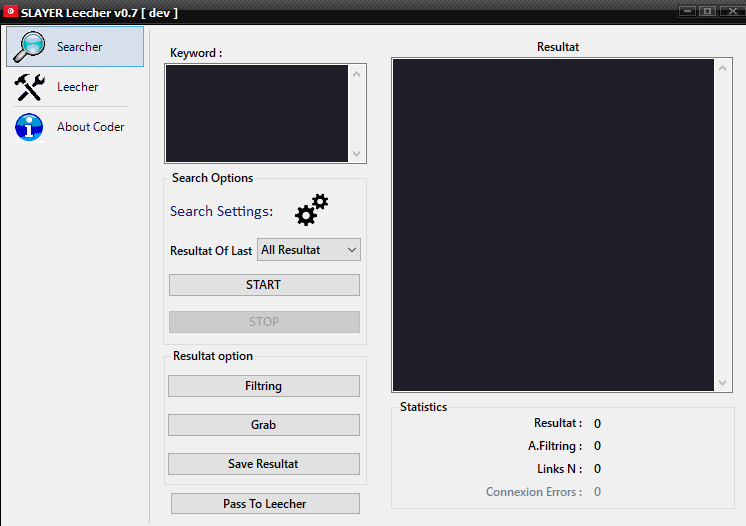Click the About Coder info icon
The width and height of the screenshot is (746, 526).
pyautogui.click(x=29, y=127)
